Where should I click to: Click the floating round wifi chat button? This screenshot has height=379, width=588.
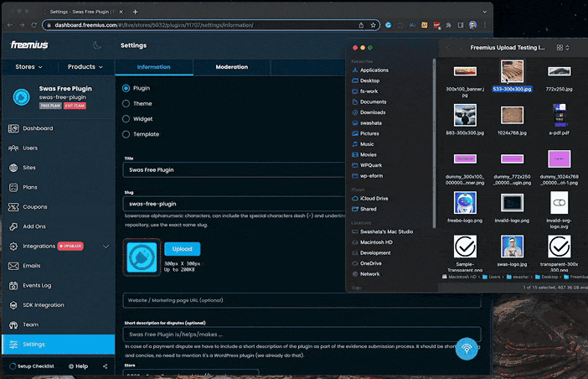click(x=467, y=349)
